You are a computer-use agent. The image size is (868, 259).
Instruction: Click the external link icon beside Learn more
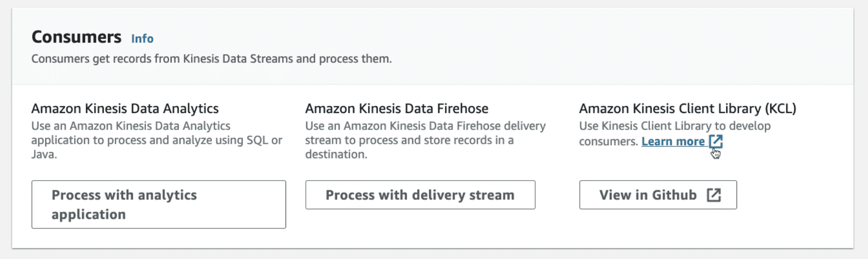[716, 141]
